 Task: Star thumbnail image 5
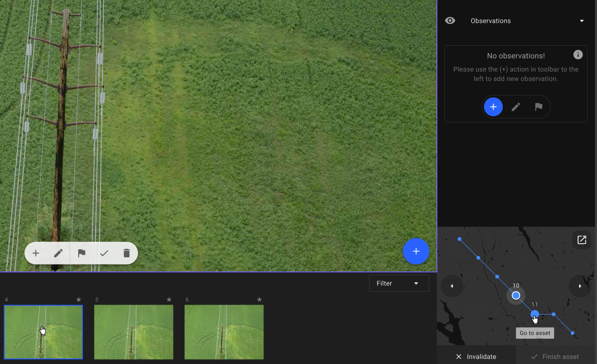169,300
